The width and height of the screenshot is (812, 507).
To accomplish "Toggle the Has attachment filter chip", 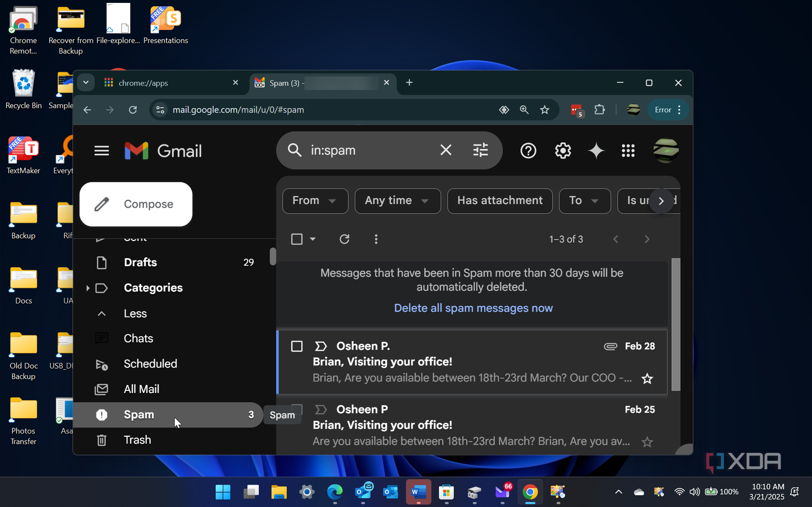I will point(500,201).
